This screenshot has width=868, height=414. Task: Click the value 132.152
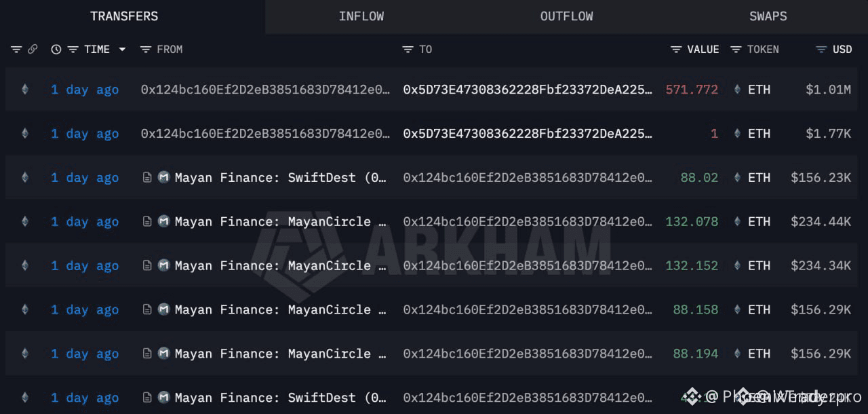point(692,266)
